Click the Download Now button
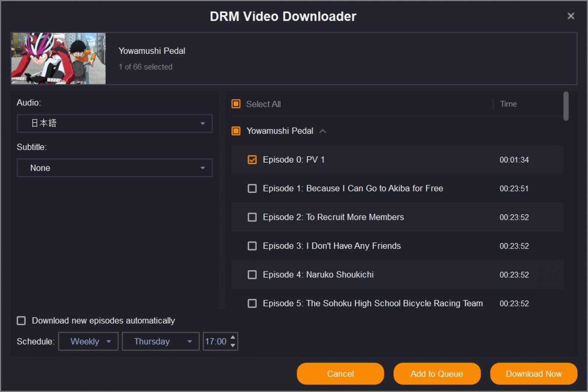 point(533,374)
